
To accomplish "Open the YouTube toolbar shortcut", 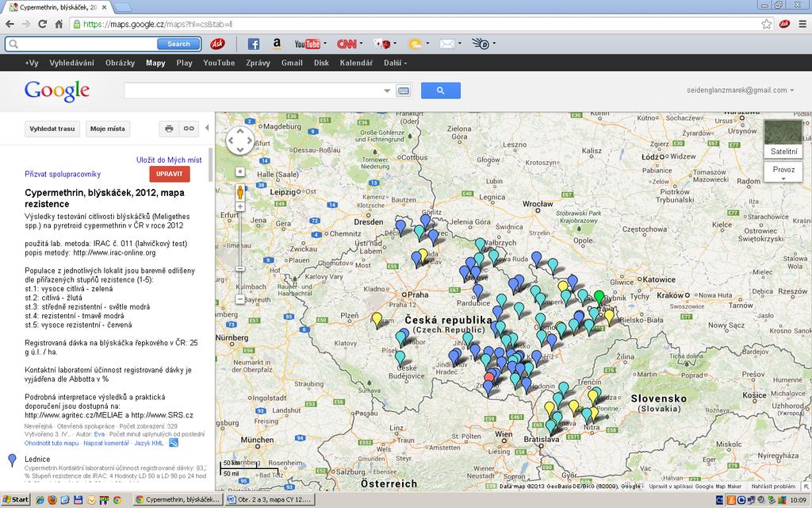I will (307, 44).
